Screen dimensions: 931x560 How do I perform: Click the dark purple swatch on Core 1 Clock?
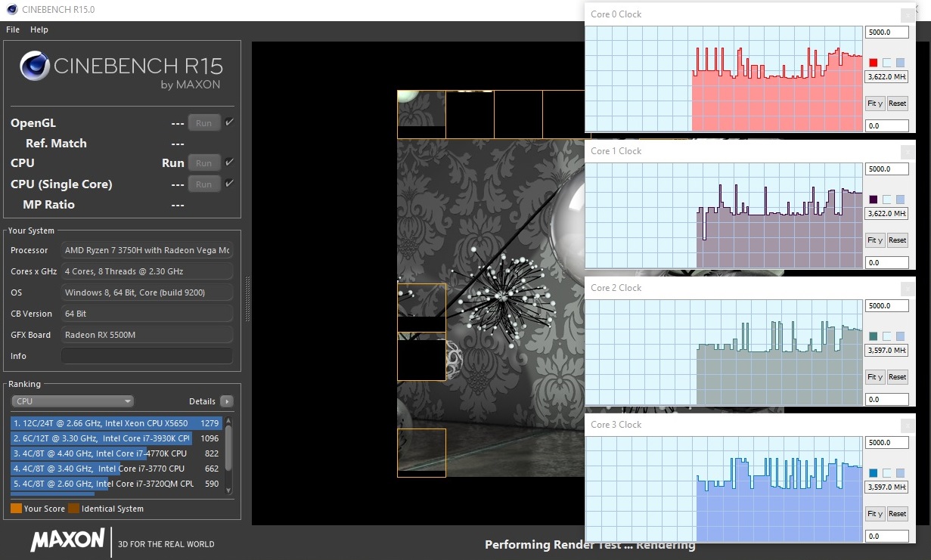tap(874, 200)
